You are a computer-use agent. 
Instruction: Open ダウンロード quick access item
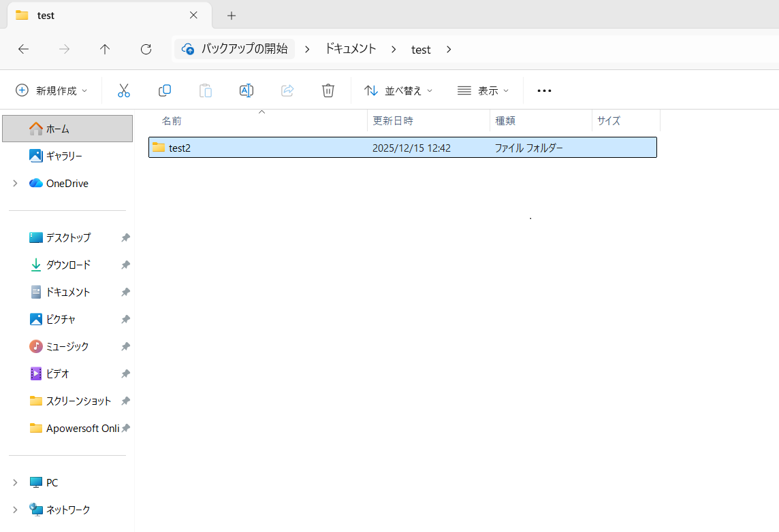click(x=67, y=265)
